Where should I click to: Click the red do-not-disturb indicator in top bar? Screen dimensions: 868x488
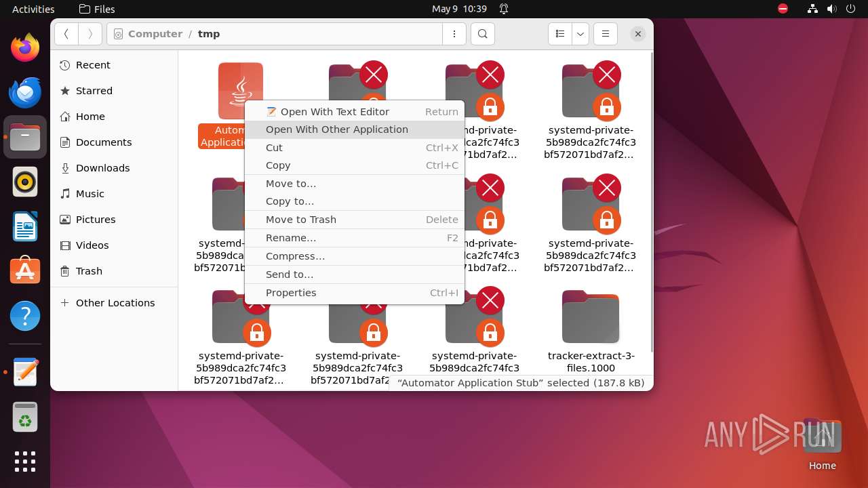[783, 9]
